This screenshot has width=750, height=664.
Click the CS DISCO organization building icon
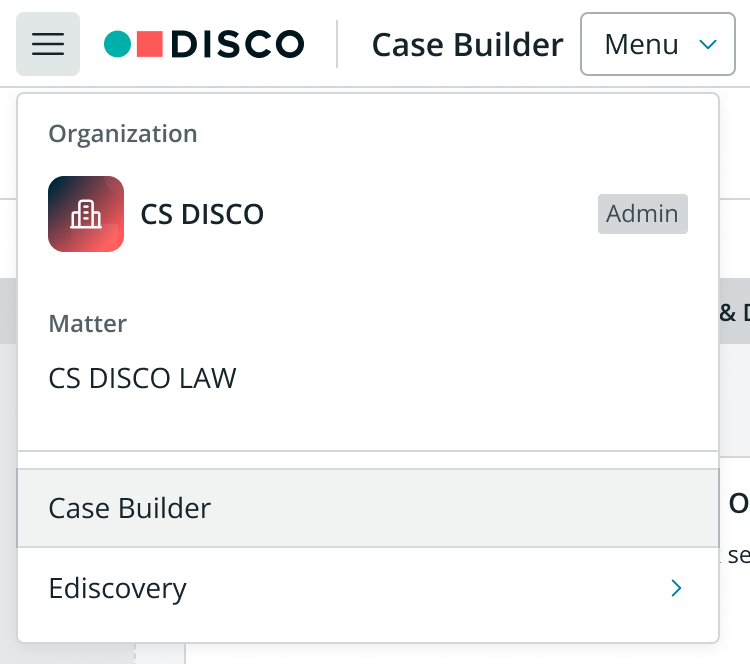(86, 214)
